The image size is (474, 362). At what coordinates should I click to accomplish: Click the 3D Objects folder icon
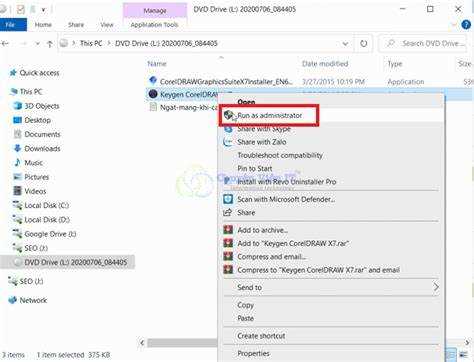(x=17, y=106)
